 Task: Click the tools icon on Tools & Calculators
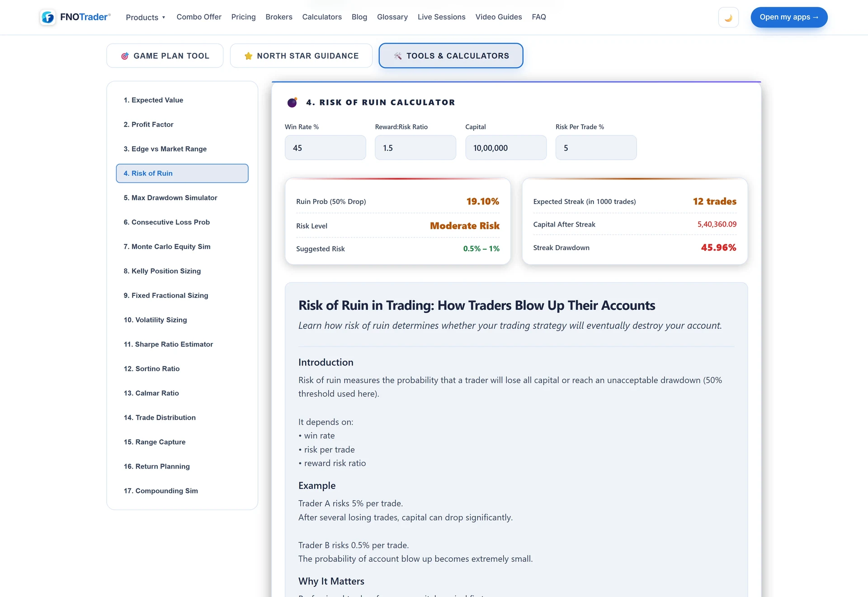point(398,56)
